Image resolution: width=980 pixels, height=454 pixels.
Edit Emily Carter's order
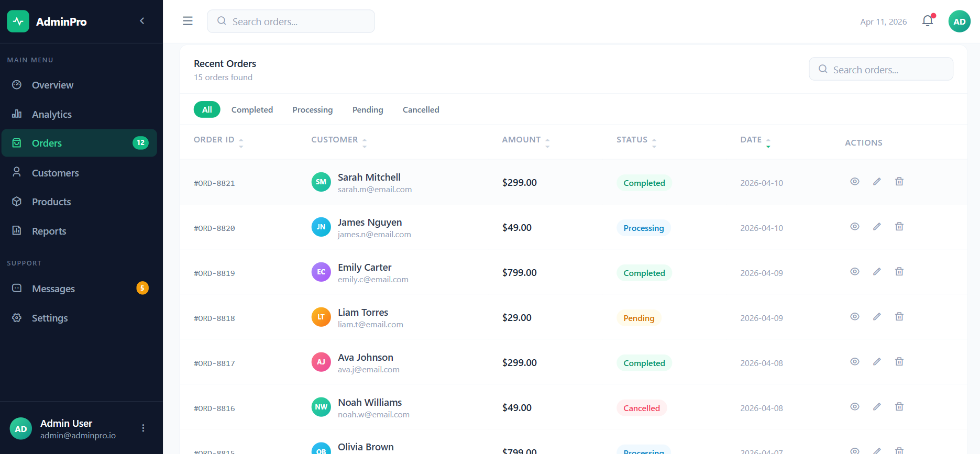point(877,272)
